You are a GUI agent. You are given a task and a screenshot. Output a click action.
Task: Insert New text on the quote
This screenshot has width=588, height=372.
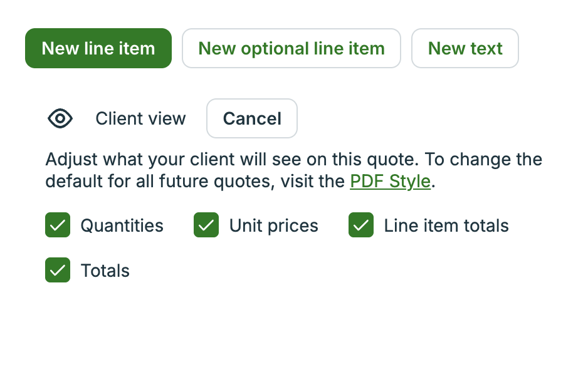point(465,48)
